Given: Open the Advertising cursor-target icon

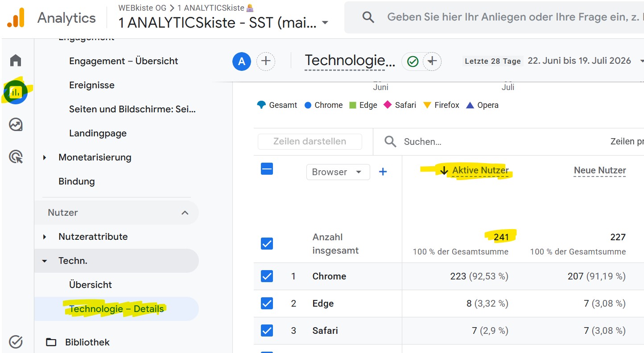Looking at the screenshot, I should coord(16,157).
